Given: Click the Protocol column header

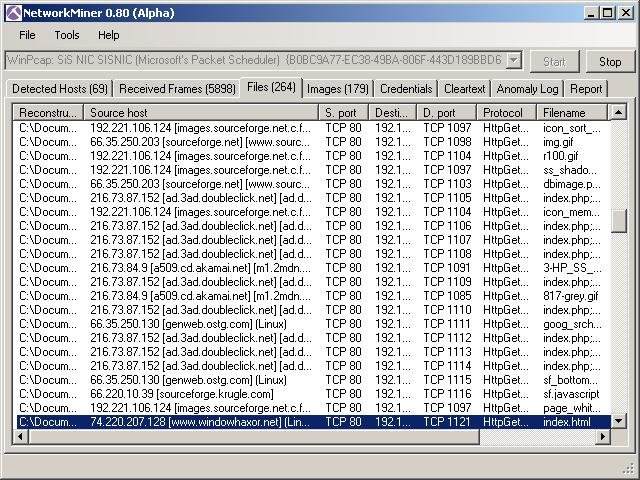Looking at the screenshot, I should pyautogui.click(x=505, y=113).
